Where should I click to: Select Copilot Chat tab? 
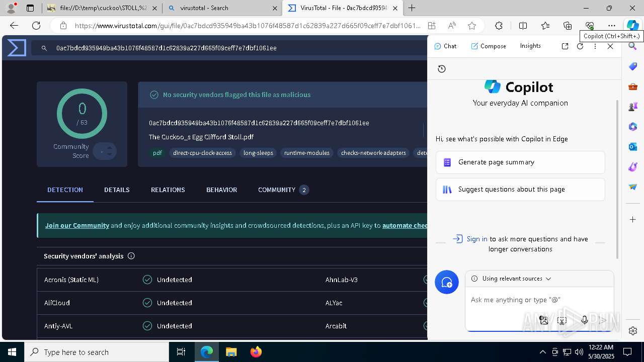pos(445,46)
